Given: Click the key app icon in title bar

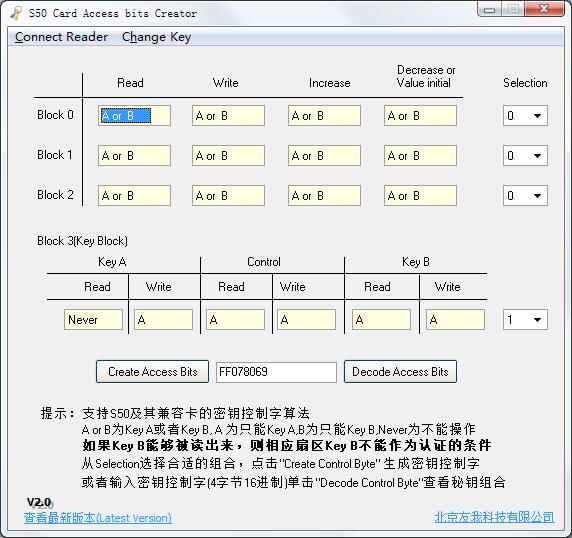Looking at the screenshot, I should click(16, 13).
